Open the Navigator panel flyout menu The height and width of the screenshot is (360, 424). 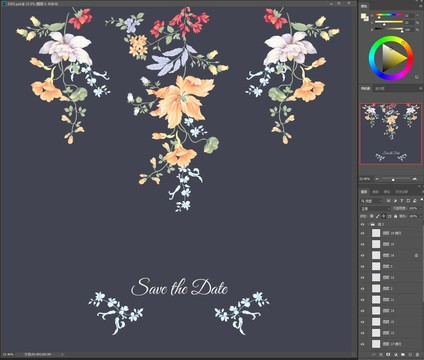coord(421,88)
